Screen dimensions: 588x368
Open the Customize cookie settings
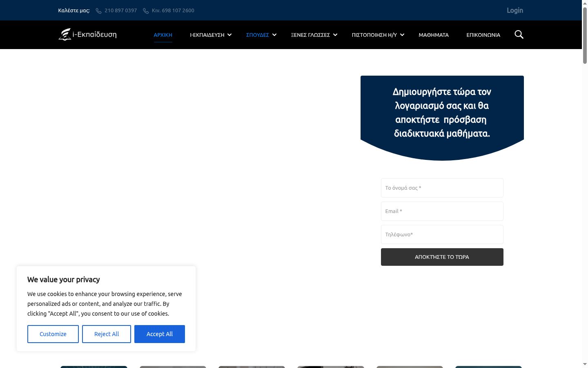point(53,334)
